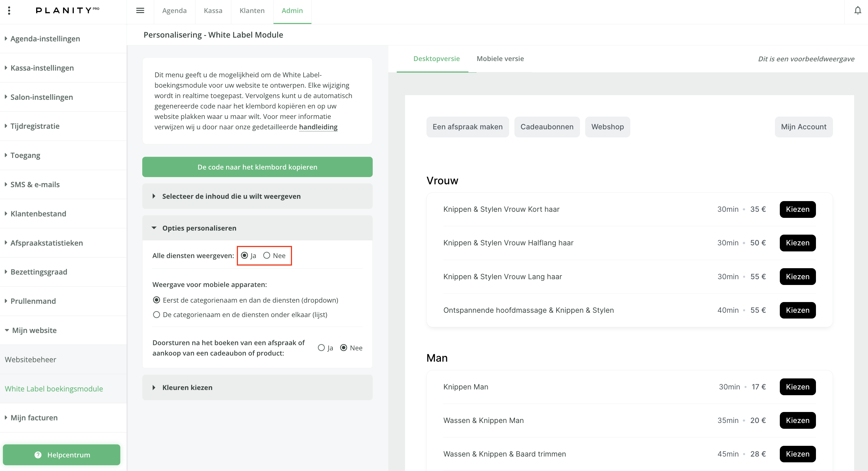Click the Dit is een voorbeeldweergave note
Image resolution: width=868 pixels, height=471 pixels.
[806, 59]
